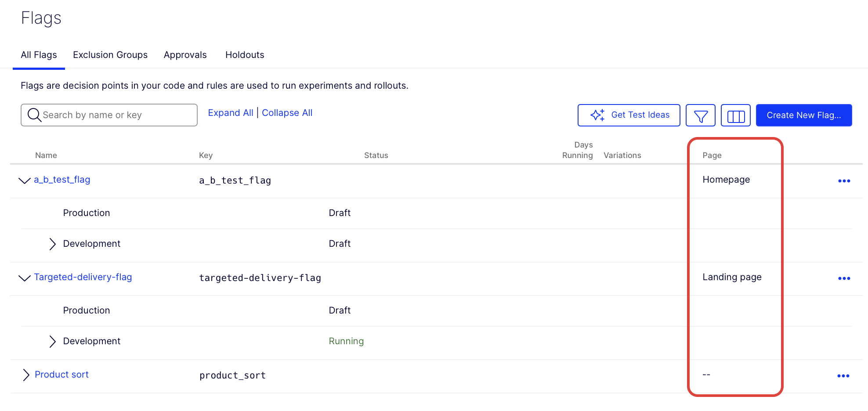Viewport: 868px width, 411px height.
Task: Open the column layout settings icon
Action: click(x=735, y=115)
